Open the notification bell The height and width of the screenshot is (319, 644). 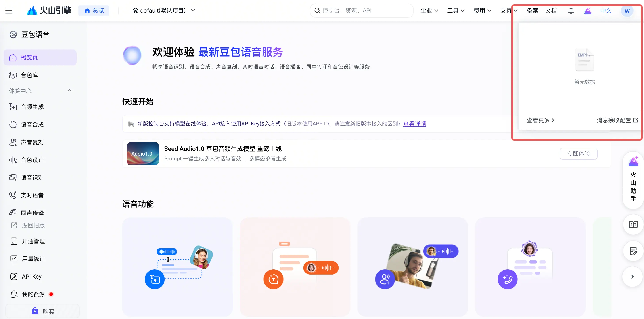tap(571, 11)
